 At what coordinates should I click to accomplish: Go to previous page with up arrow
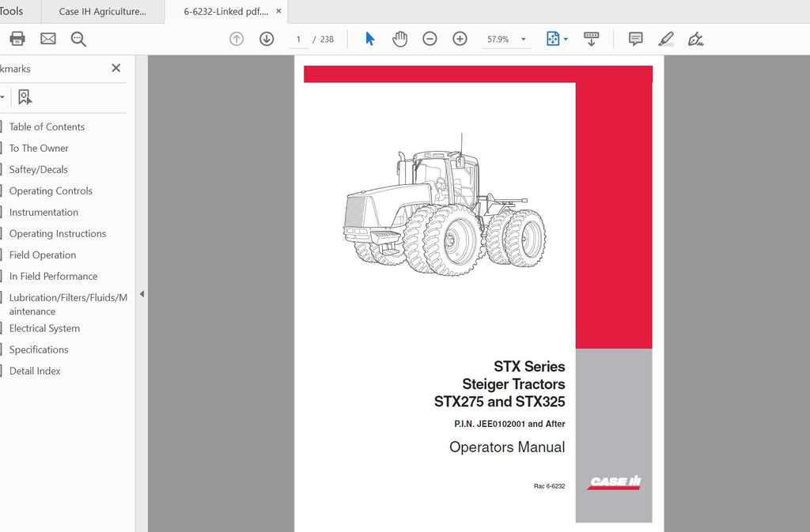tap(237, 39)
